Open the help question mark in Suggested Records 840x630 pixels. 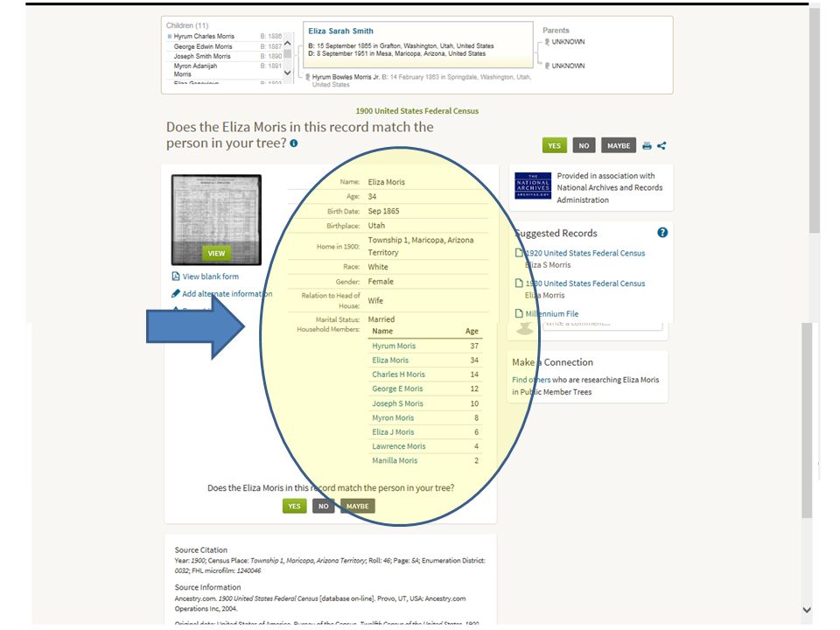click(662, 233)
